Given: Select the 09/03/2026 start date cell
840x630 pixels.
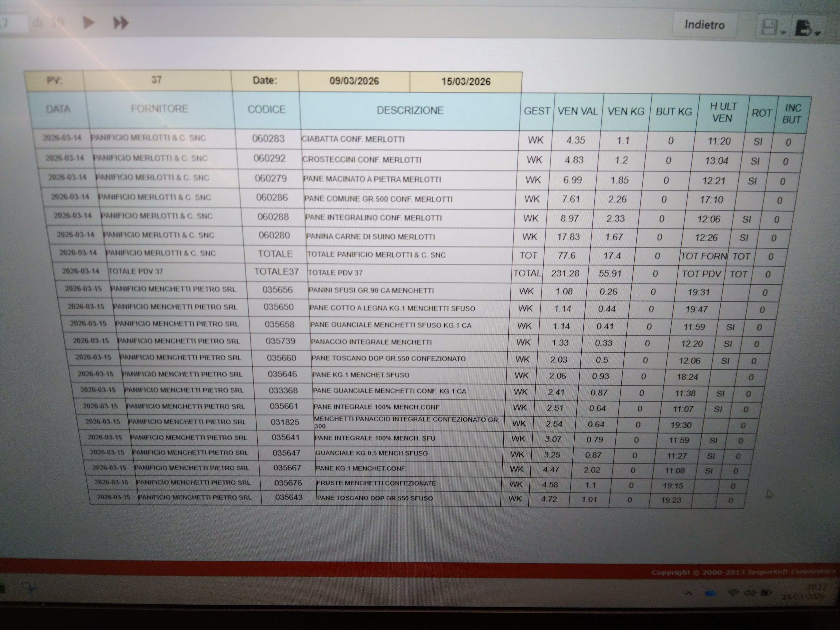Looking at the screenshot, I should (x=354, y=81).
